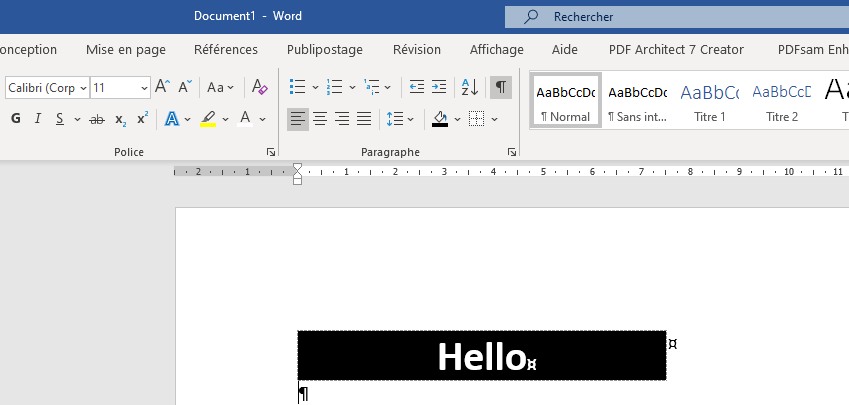Click the multilevel list icon
The height and width of the screenshot is (405, 849).
[372, 87]
